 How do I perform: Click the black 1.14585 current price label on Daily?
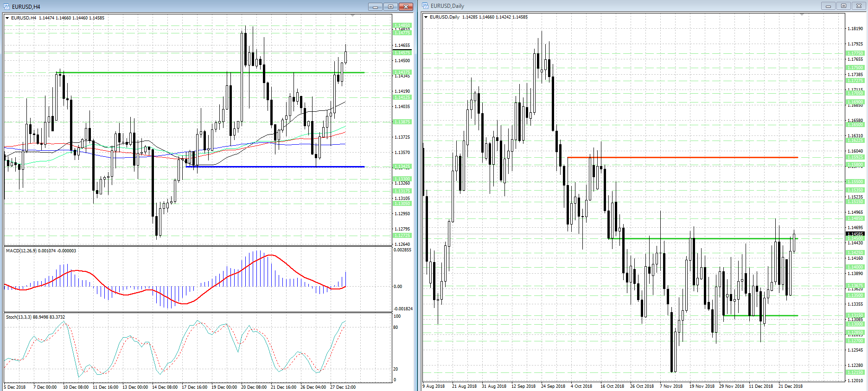[855, 234]
